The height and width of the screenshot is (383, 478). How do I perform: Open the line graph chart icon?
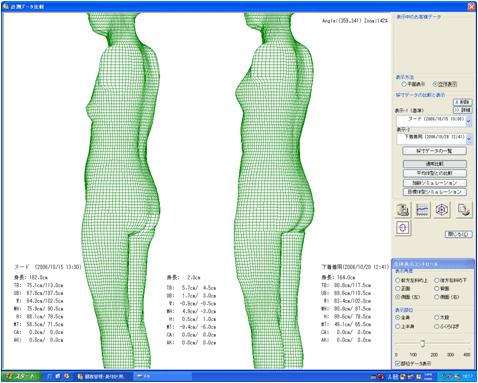[422, 210]
